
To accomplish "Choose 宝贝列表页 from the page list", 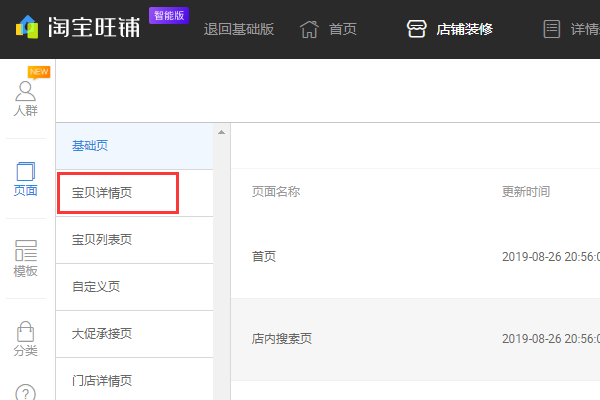I will pyautogui.click(x=101, y=240).
